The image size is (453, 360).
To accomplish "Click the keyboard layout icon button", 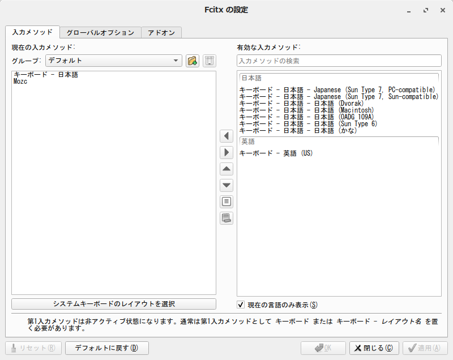I will [x=227, y=218].
